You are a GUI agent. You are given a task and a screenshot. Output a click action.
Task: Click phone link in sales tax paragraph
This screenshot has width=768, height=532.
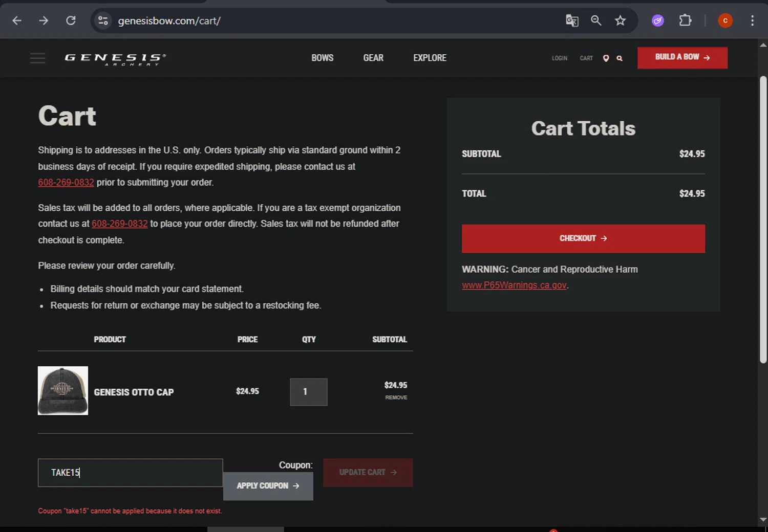119,224
